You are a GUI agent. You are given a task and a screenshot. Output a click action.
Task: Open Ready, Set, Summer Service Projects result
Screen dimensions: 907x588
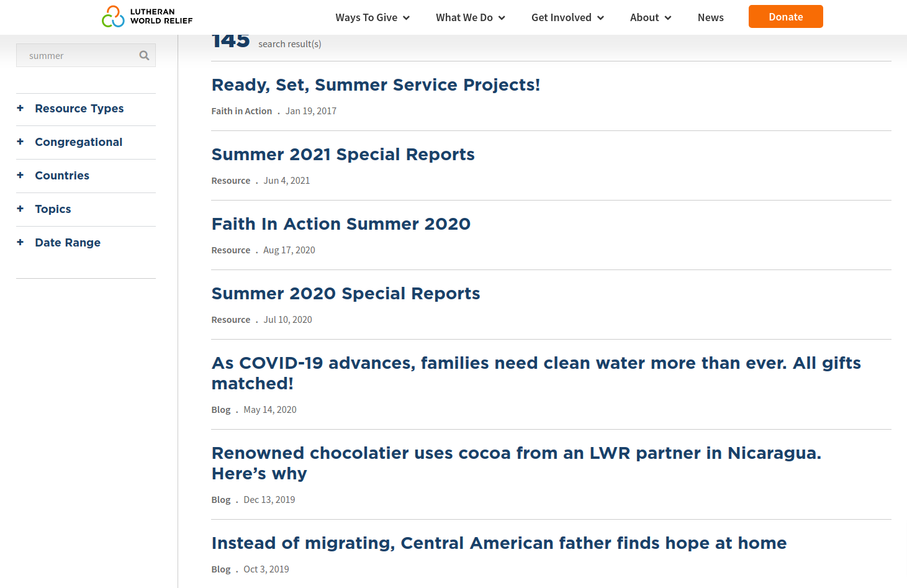(x=376, y=85)
